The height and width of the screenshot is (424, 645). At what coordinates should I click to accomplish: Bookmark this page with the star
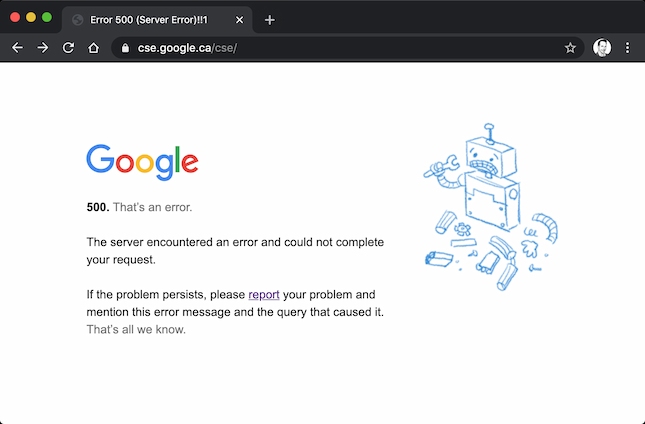(570, 48)
